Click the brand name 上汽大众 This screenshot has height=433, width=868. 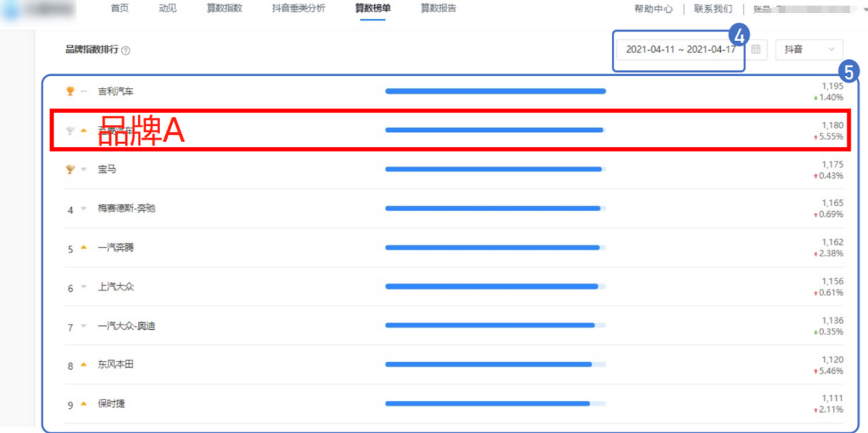click(116, 287)
